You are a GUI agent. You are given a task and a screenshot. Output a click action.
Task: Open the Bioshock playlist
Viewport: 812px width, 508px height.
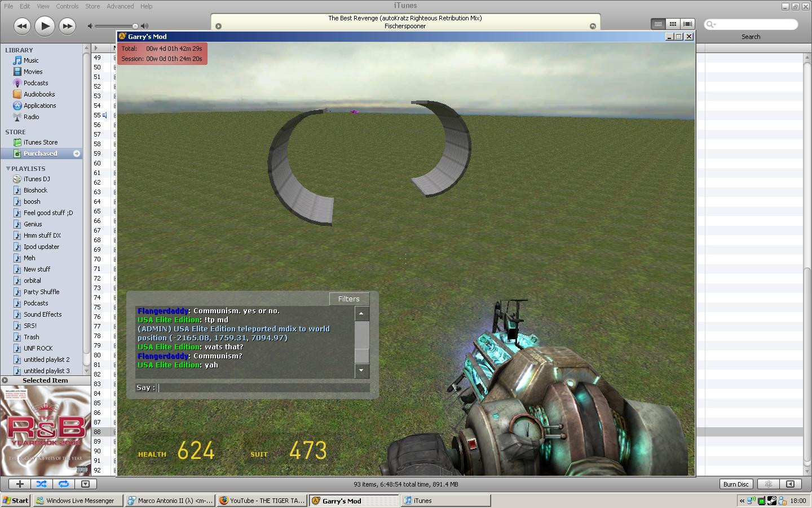pos(35,190)
